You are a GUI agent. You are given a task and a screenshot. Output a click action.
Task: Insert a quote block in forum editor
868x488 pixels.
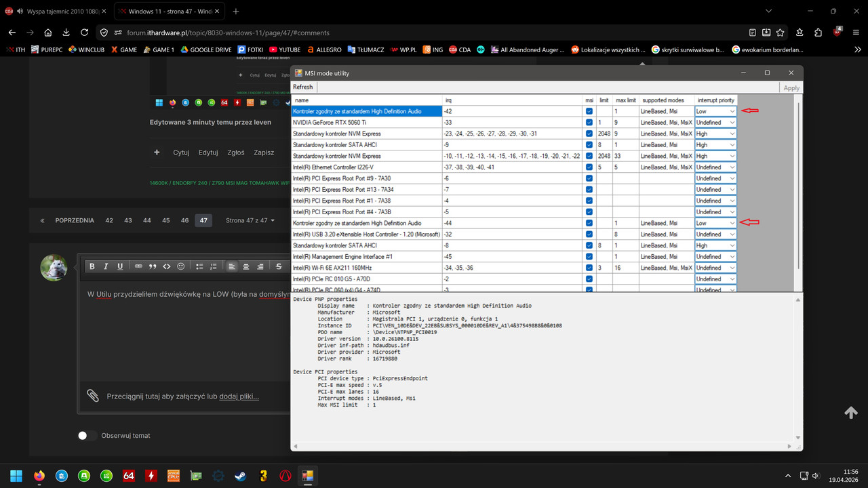click(153, 266)
